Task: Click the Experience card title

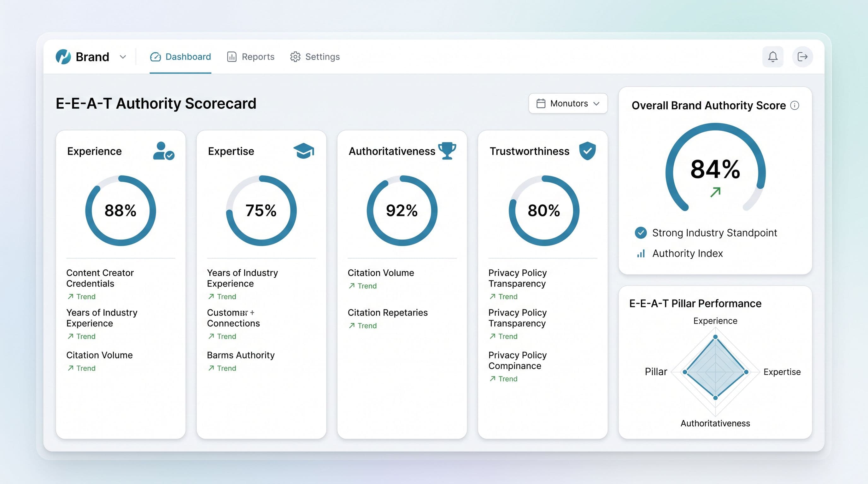Action: [x=94, y=151]
